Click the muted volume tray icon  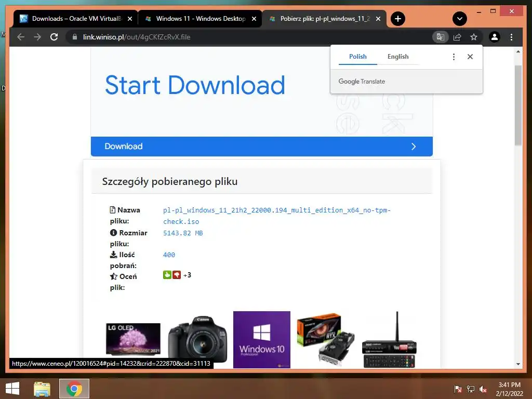pyautogui.click(x=483, y=389)
